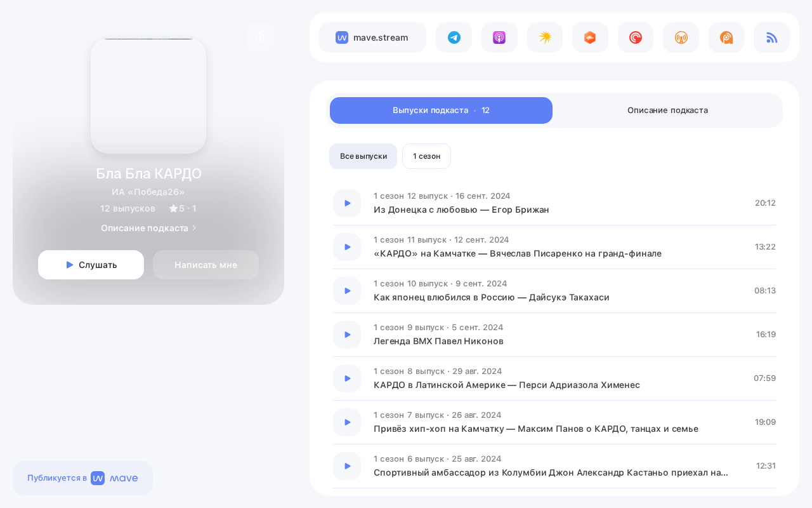812x508 pixels.
Task: Open podcast in Pocket Casts
Action: tap(636, 37)
